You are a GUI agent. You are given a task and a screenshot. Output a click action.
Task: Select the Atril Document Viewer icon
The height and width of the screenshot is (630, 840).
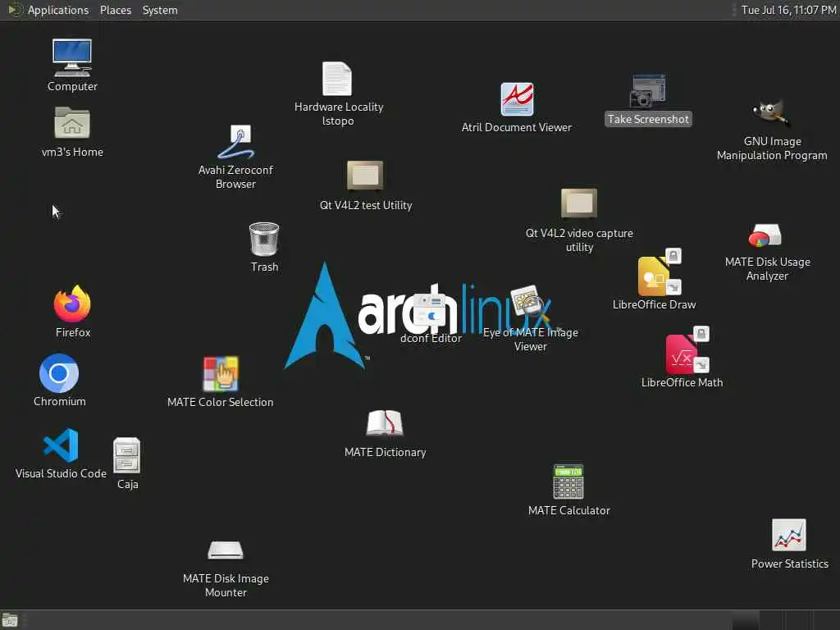click(517, 99)
